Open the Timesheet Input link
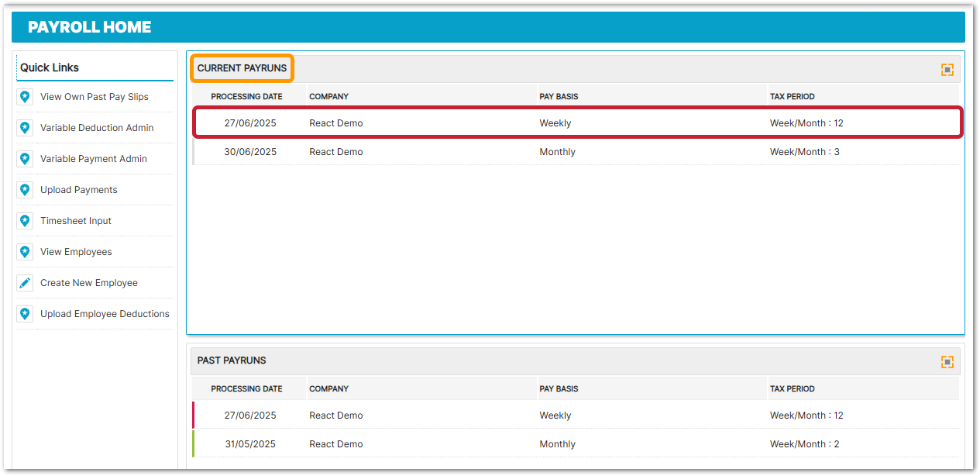980x476 pixels. click(x=76, y=221)
